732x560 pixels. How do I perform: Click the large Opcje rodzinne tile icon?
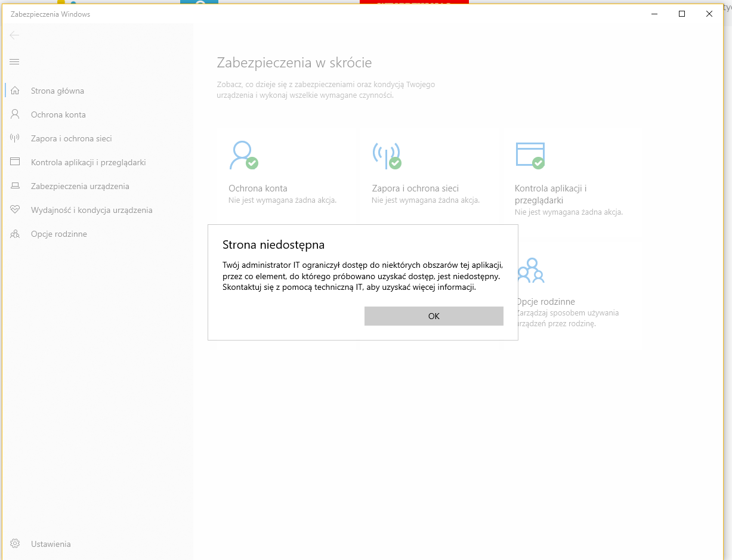click(x=531, y=270)
